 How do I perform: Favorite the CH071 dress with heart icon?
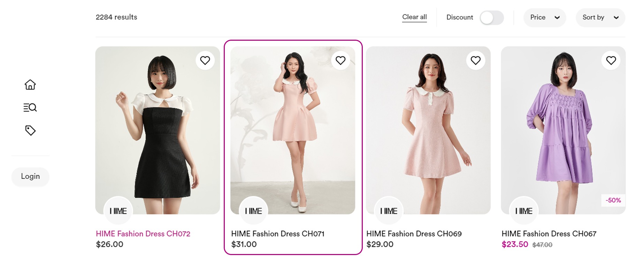click(340, 61)
